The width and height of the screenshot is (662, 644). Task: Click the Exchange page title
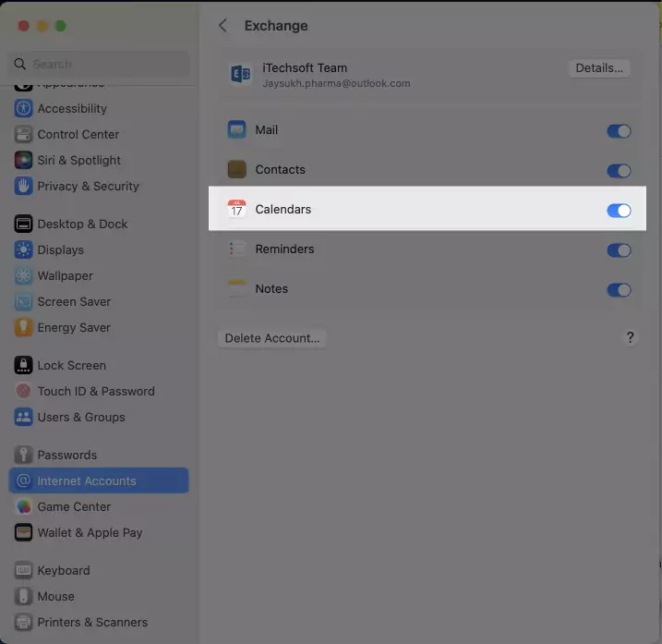[x=276, y=26]
